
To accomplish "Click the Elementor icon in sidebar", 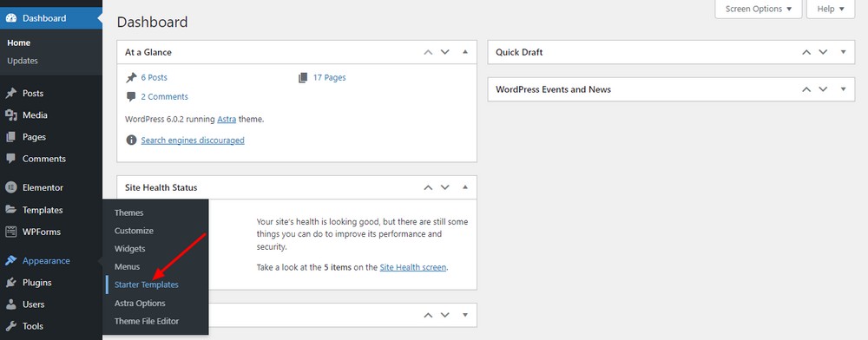I will click(x=11, y=187).
